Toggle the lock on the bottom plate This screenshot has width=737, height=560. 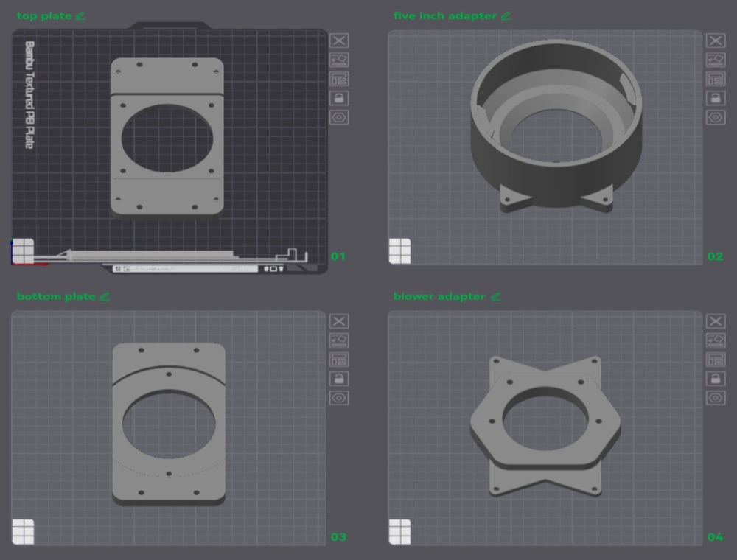point(339,379)
